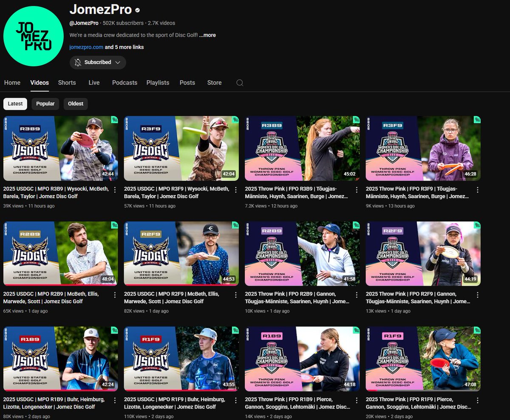Play the Throw Pink R2F9 thumbnail, 44:19
The height and width of the screenshot is (420, 510).
click(x=423, y=253)
